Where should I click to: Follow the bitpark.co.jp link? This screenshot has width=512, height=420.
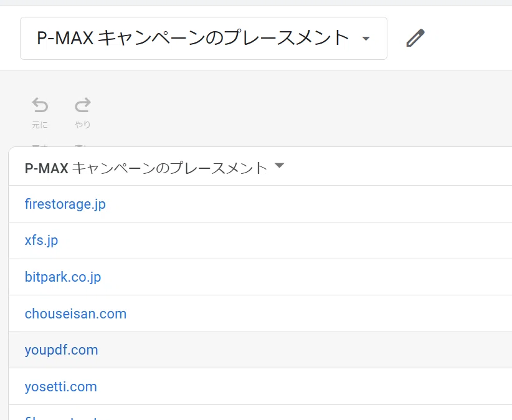[63, 277]
